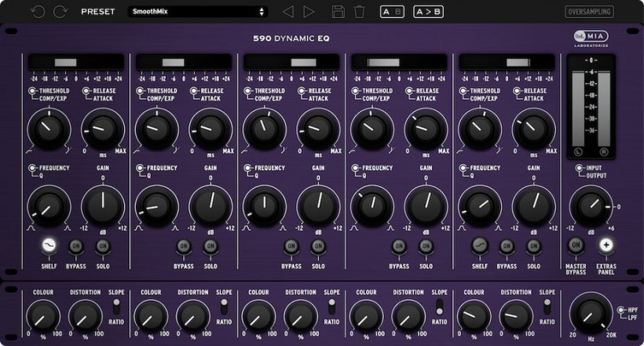This screenshot has width=644, height=346.
Task: Solo the third EQ band
Action: tap(318, 246)
